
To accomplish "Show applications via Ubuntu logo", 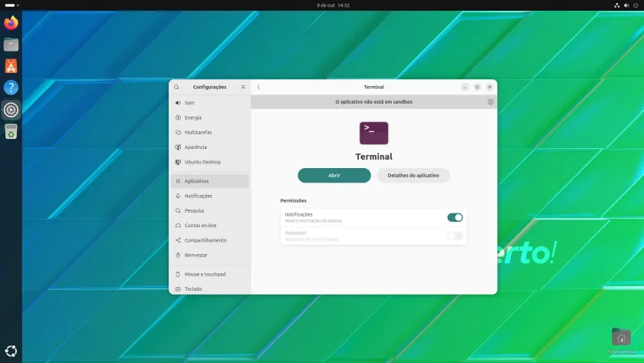I will [11, 351].
